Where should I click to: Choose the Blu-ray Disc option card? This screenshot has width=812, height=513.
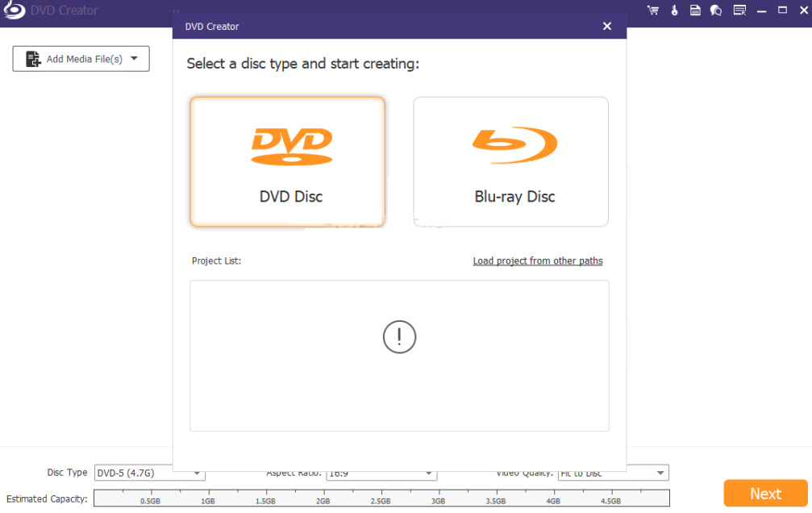click(x=510, y=161)
